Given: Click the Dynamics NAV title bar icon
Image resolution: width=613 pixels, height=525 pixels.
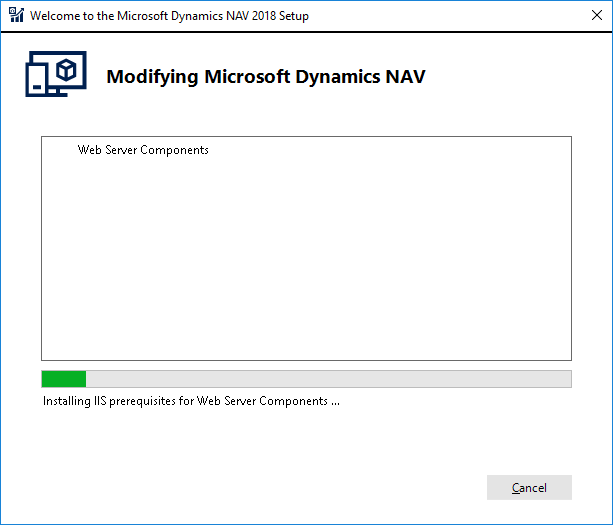Looking at the screenshot, I should (x=16, y=15).
